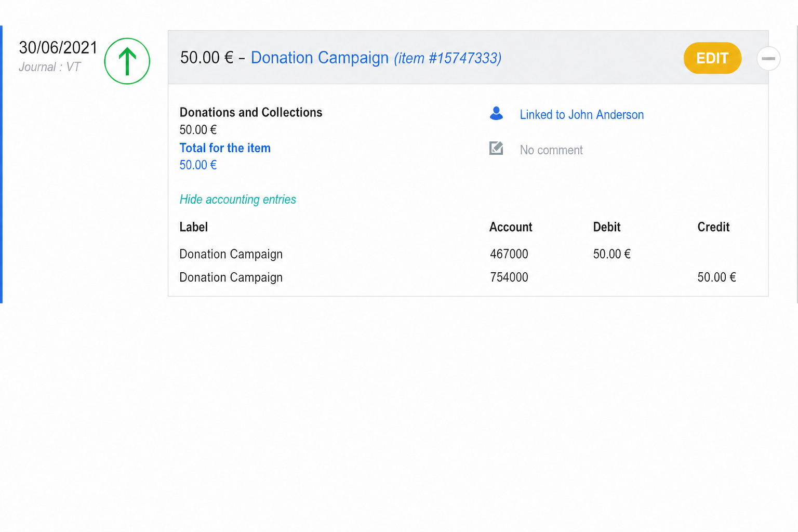Viewport: 798px width, 532px height.
Task: Click the comment edit pencil icon
Action: pyautogui.click(x=496, y=149)
